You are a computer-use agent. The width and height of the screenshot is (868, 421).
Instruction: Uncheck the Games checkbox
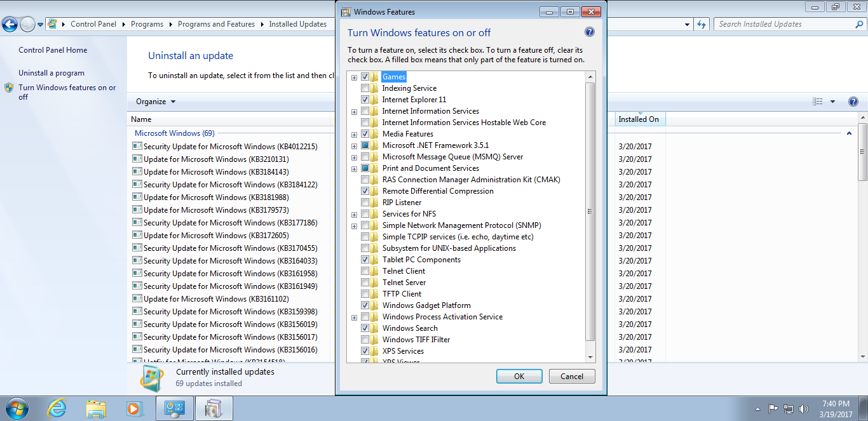pos(365,77)
